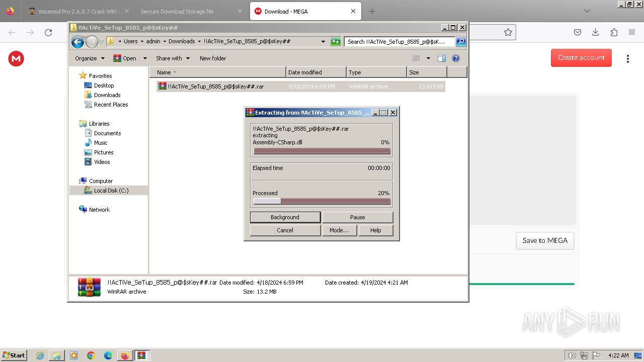Viewport: 644px width, 362px height.
Task: Click Pause in extraction dialog
Action: point(358,217)
